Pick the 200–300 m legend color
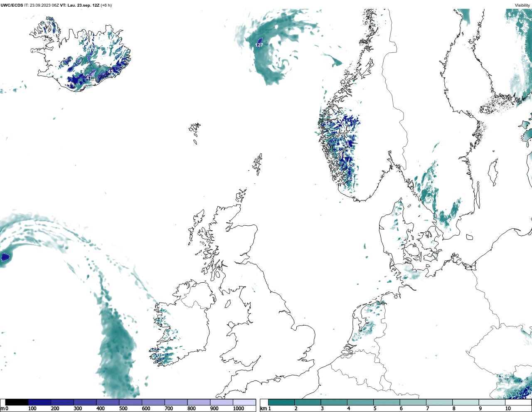This screenshot has width=532, height=412. pos(62,402)
